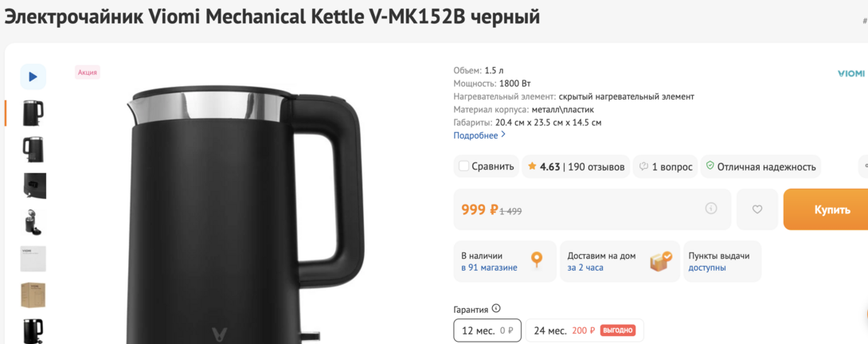Click the star rating 4.63 icon
The height and width of the screenshot is (344, 868).
pyautogui.click(x=532, y=166)
